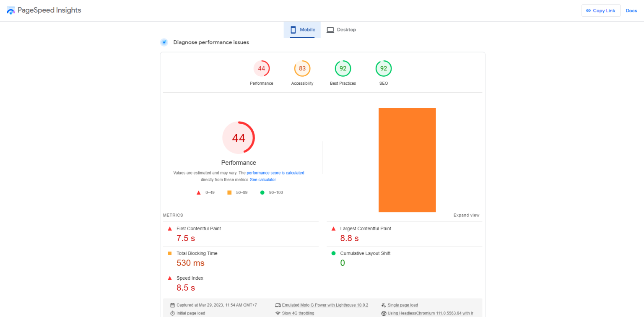Click the calendar icon beside the capture timestamp
Image resolution: width=644 pixels, height=317 pixels.
tap(171, 305)
